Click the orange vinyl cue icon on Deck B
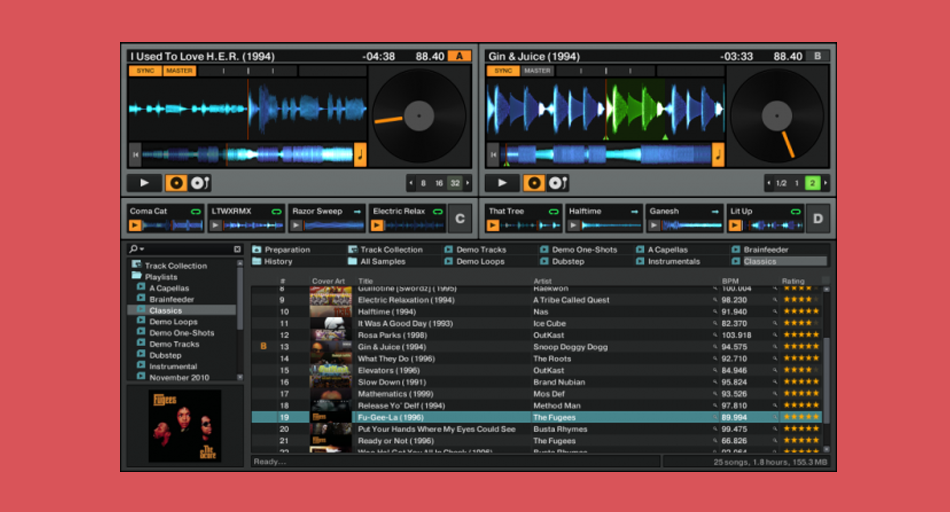Viewport: 950px width, 512px height. coord(534,182)
